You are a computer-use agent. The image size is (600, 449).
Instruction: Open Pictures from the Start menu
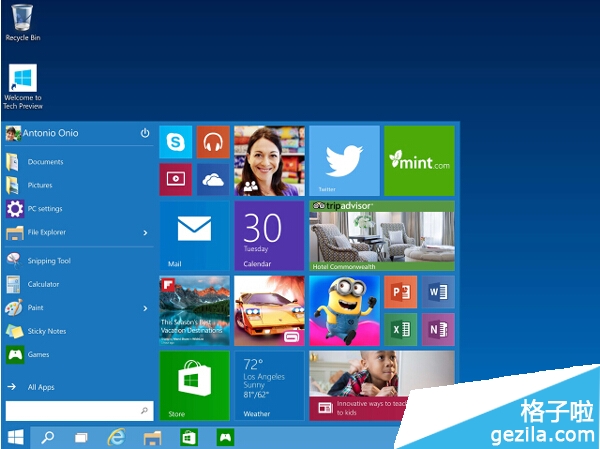pyautogui.click(x=79, y=185)
